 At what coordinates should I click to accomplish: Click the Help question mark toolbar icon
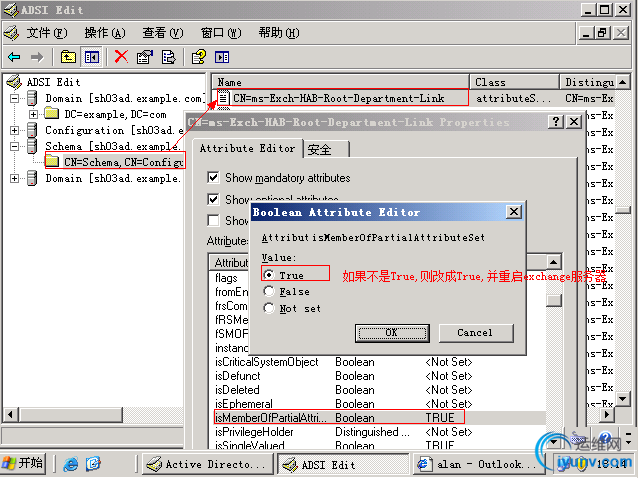[199, 57]
